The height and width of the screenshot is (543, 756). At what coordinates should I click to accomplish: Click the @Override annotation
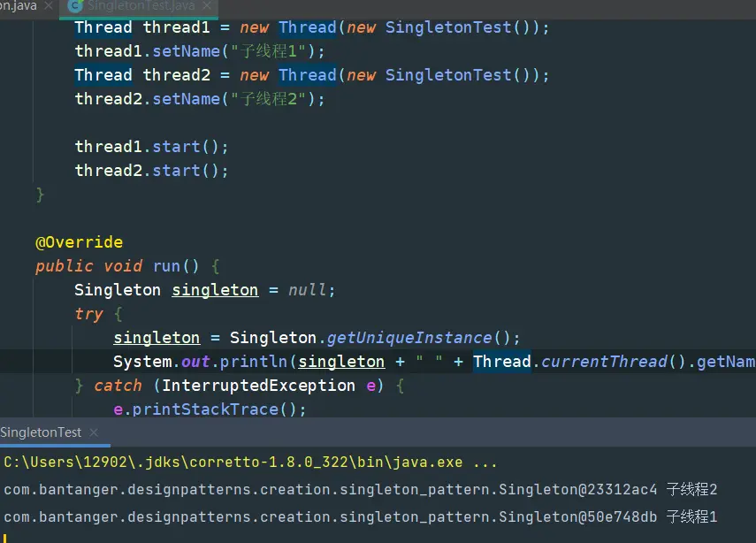(79, 242)
